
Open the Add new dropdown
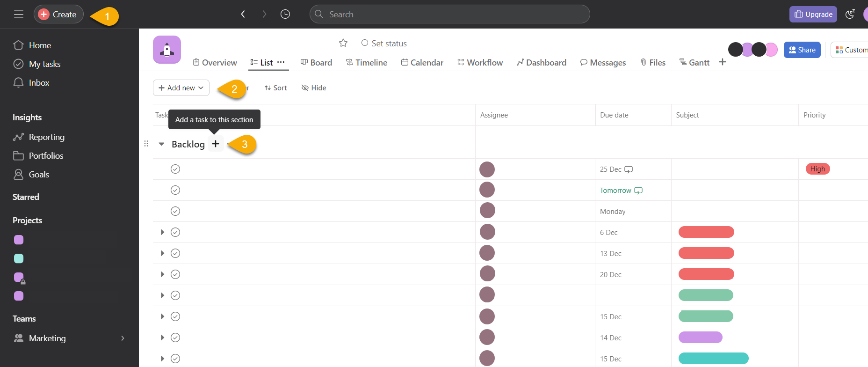coord(181,88)
